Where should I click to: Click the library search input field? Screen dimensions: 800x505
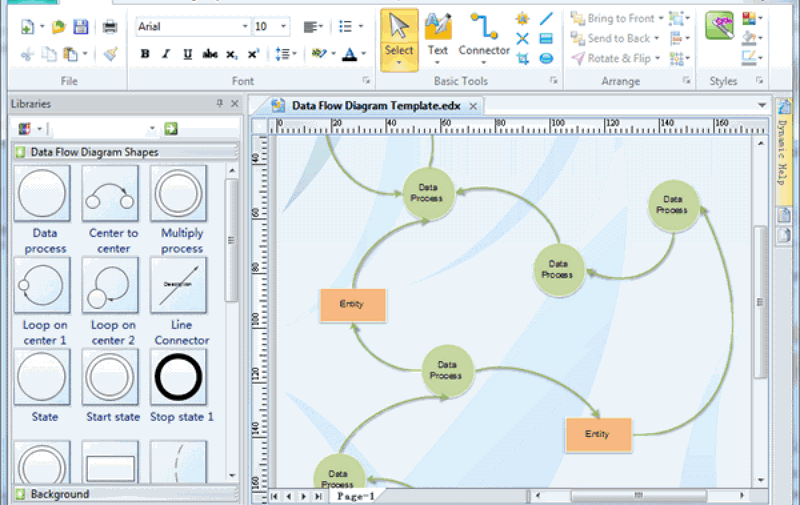point(102,129)
